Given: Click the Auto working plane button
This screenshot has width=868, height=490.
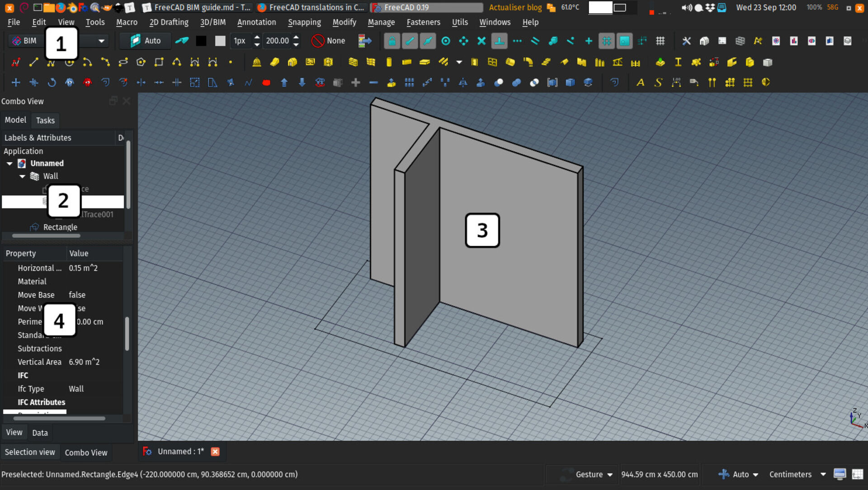Looking at the screenshot, I should click(x=146, y=41).
